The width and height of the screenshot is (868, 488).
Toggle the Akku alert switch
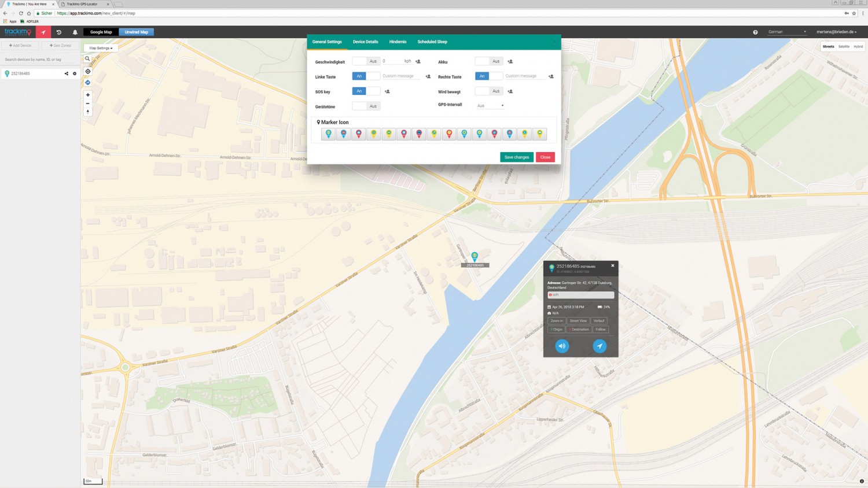tap(489, 61)
